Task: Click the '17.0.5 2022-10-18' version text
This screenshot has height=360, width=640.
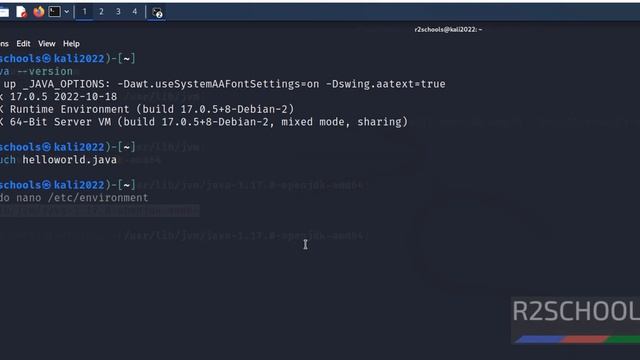Action: point(63,97)
